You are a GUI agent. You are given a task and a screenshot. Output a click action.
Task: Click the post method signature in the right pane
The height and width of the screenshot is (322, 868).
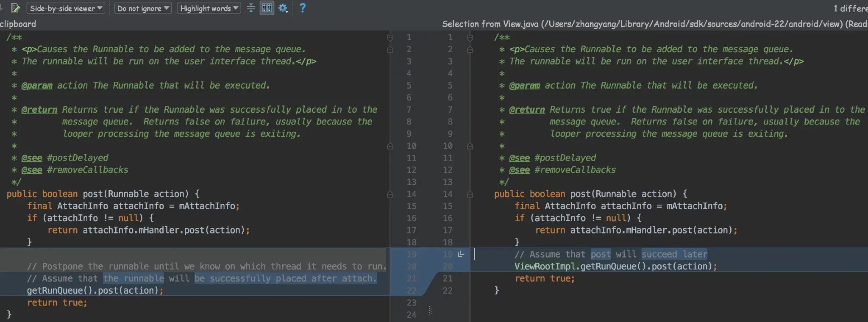click(x=590, y=194)
